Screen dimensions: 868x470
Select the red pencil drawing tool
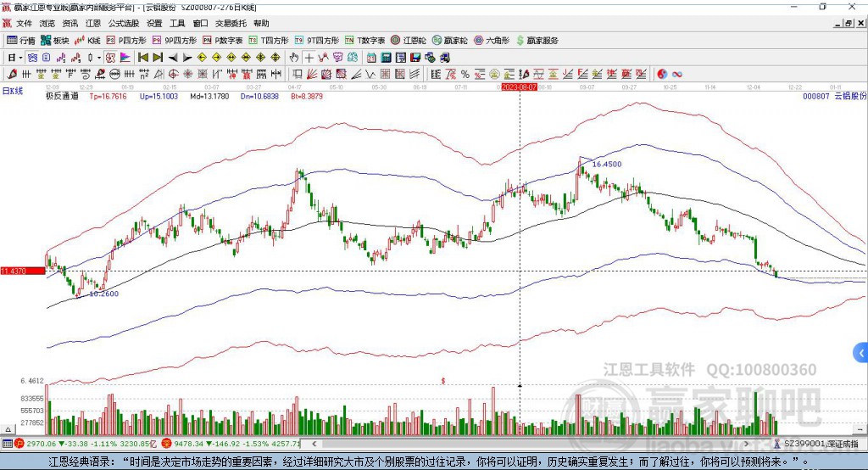12,75
